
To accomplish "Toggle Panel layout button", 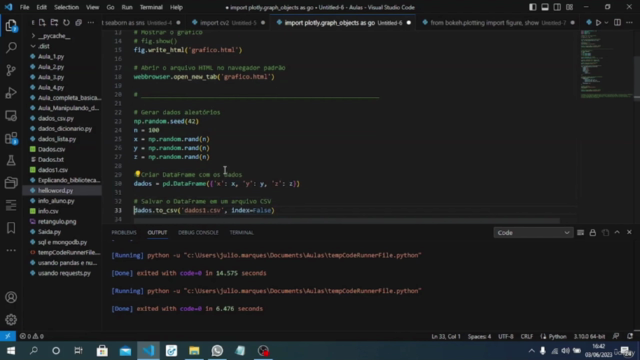I will pos(545,7).
